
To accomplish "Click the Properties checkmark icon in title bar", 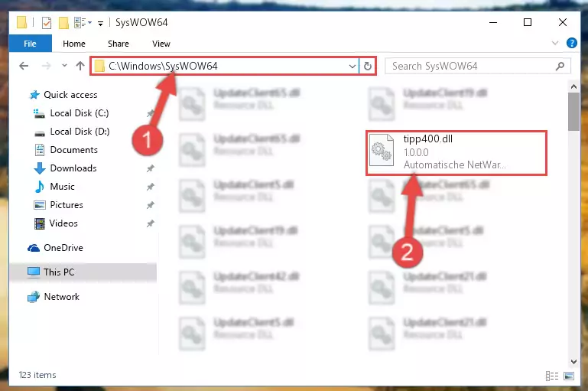I will click(x=47, y=23).
